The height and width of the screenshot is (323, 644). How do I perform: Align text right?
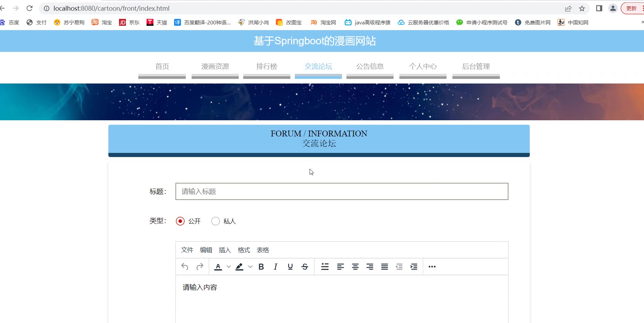pyautogui.click(x=370, y=267)
